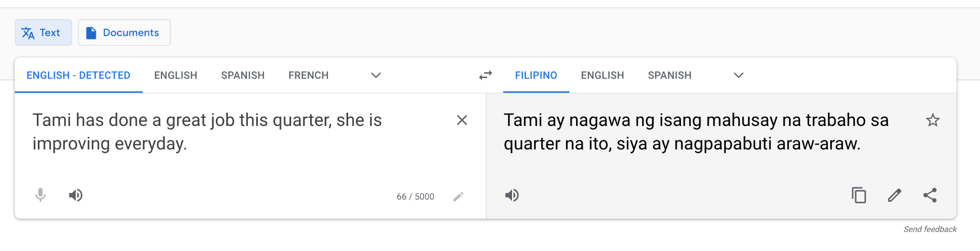Listen to the Filipino translation
The height and width of the screenshot is (251, 980).
(x=512, y=195)
